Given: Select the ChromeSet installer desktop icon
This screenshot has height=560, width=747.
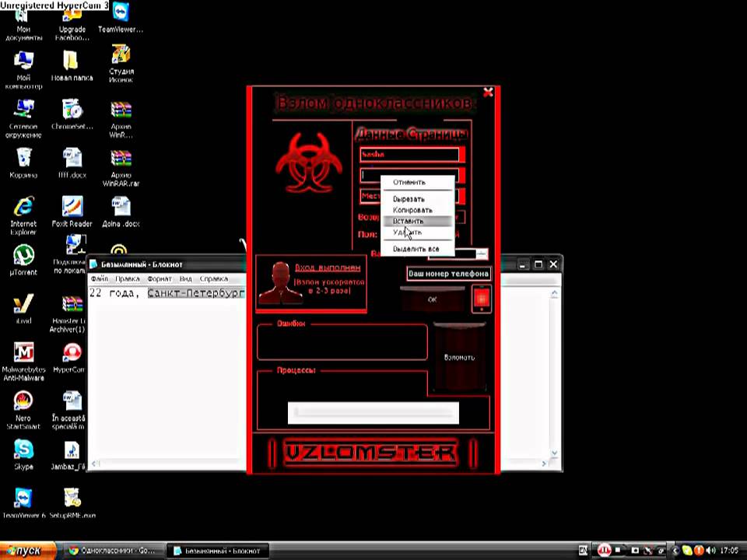Looking at the screenshot, I should (72, 115).
